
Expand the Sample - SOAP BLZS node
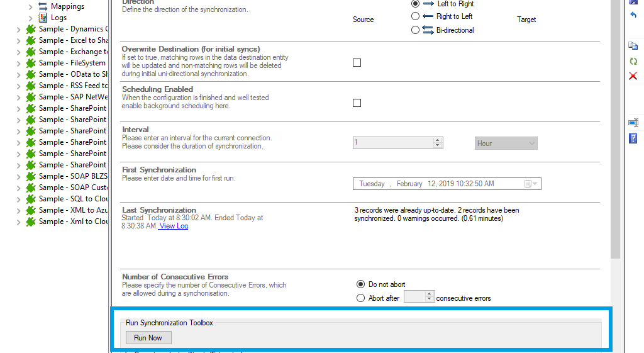click(x=18, y=177)
